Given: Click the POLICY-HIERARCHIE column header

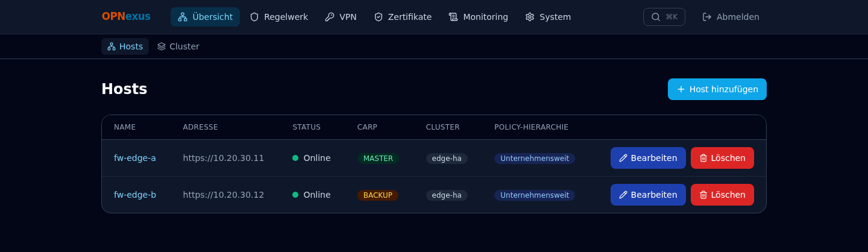Looking at the screenshot, I should tap(532, 127).
